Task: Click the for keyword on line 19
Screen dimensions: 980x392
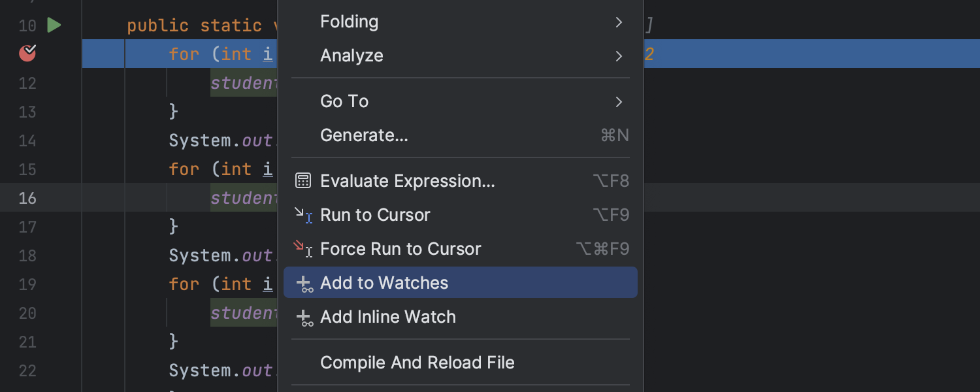Action: pyautogui.click(x=184, y=284)
